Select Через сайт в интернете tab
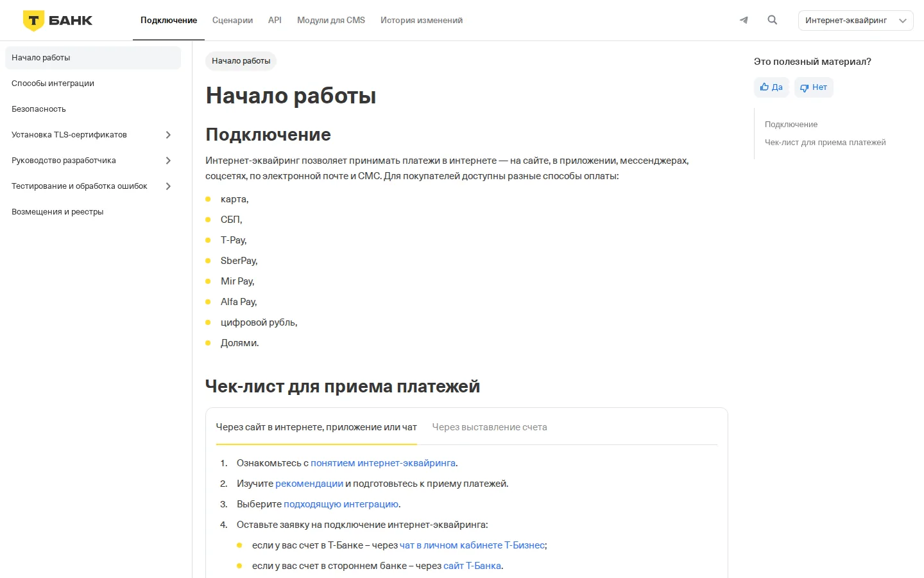Viewport: 924px width, 578px height. (316, 427)
